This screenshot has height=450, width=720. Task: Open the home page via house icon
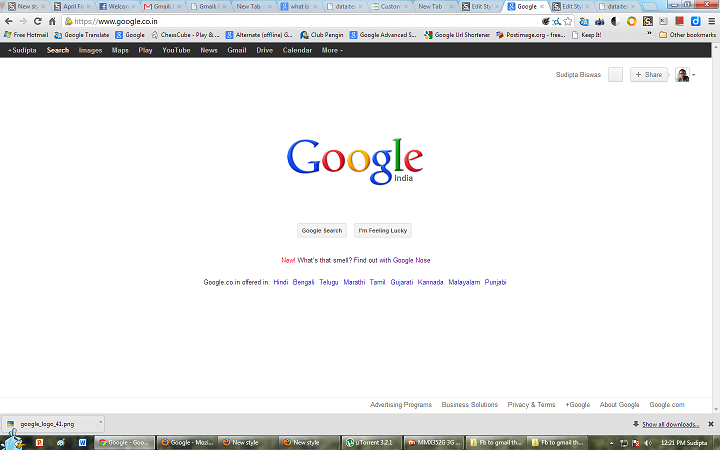click(52, 21)
